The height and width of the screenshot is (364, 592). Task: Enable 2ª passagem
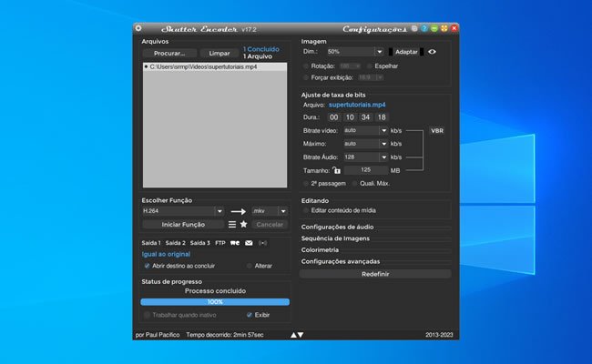coord(306,183)
